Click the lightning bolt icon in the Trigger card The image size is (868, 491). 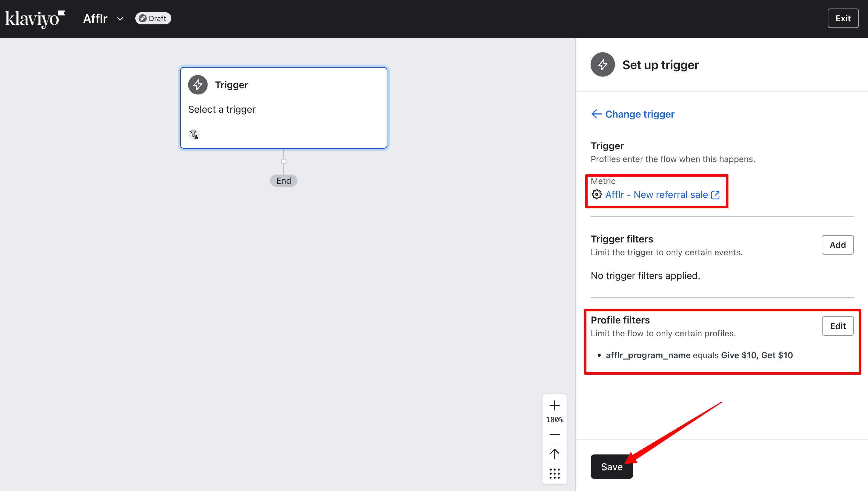[x=198, y=85]
